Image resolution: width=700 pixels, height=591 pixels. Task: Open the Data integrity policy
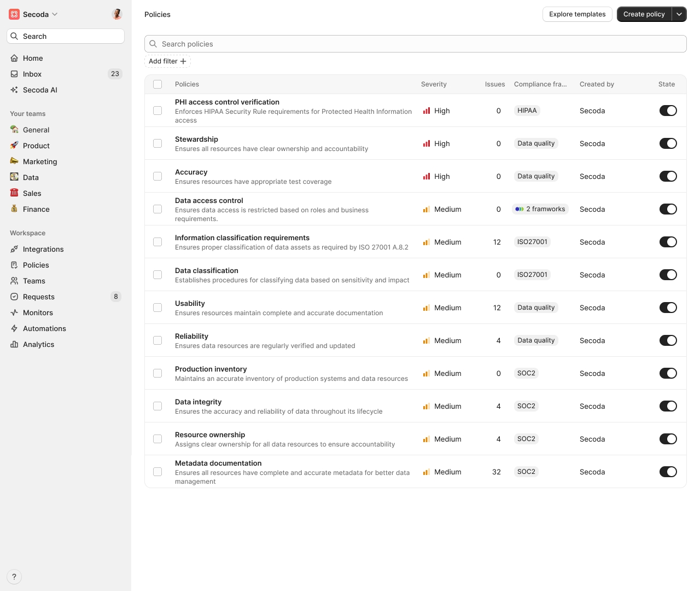[198, 402]
